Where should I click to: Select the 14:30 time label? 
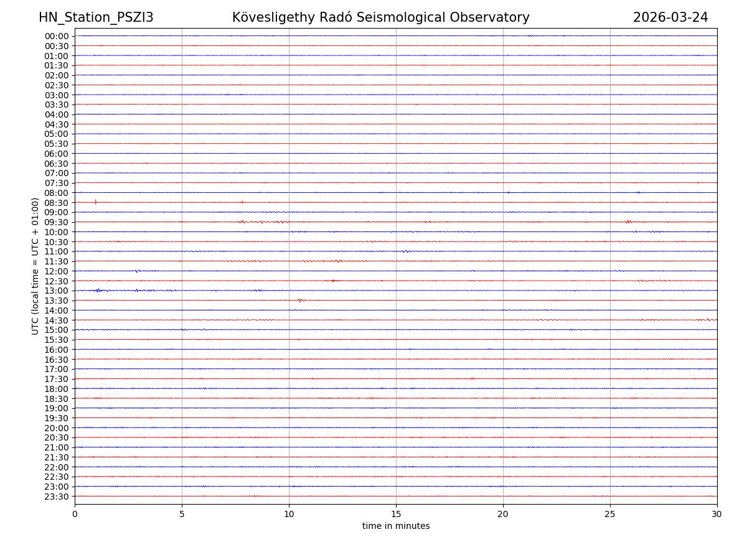tap(57, 320)
